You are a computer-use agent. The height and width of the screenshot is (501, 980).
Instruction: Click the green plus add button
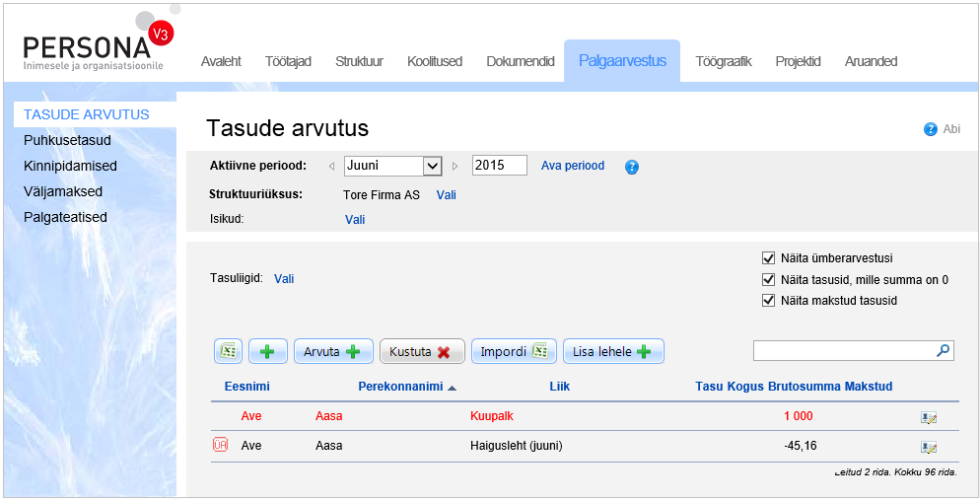(267, 351)
